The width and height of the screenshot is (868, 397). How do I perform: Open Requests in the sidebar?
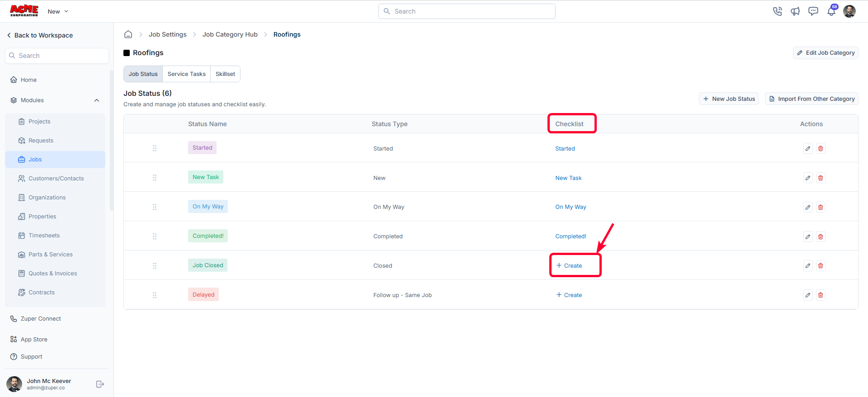pos(55,141)
